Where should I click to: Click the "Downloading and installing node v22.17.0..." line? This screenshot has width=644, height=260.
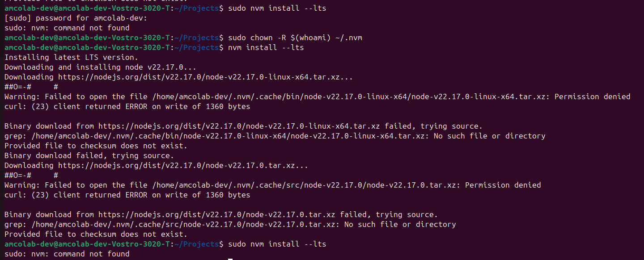pos(100,67)
